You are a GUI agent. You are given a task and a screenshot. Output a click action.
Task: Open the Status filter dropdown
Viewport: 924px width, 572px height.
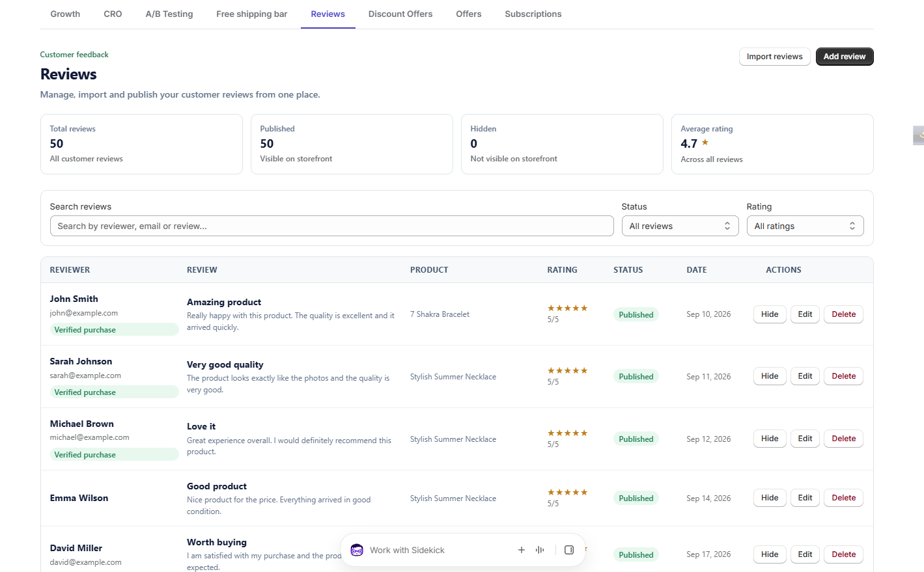pos(680,226)
